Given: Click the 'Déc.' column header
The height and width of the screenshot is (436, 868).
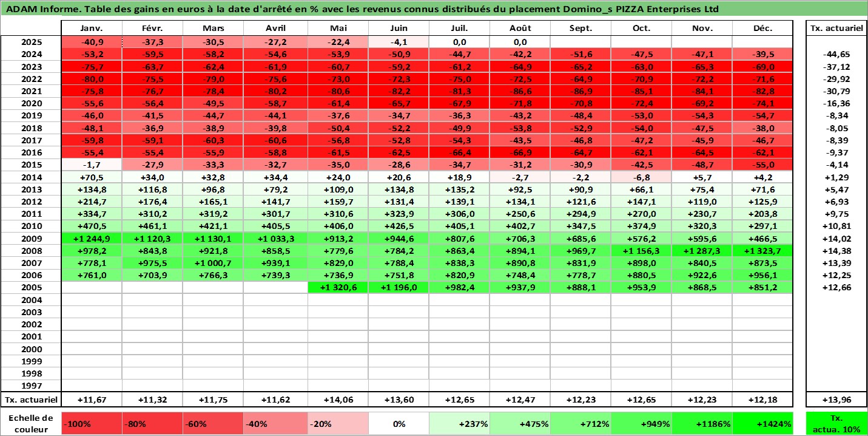Looking at the screenshot, I should click(763, 29).
